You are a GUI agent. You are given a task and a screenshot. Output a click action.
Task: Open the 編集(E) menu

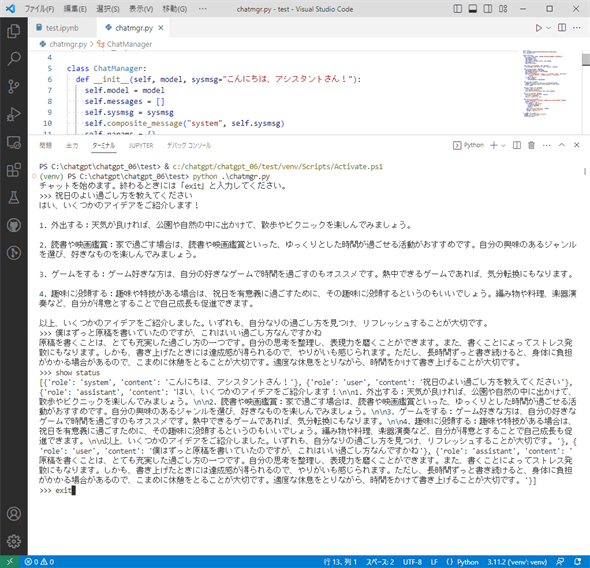point(75,9)
